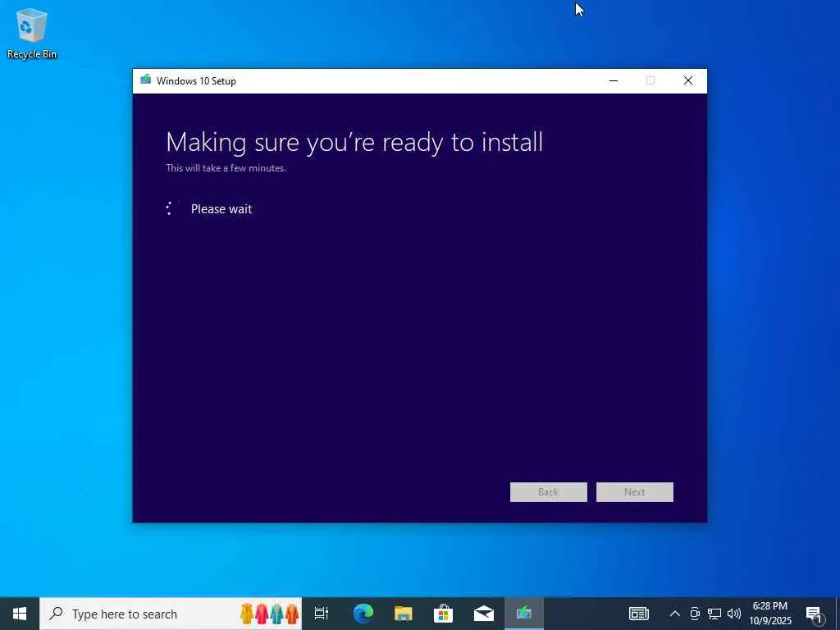
Task: Open the Action Center notifications icon
Action: point(813,614)
